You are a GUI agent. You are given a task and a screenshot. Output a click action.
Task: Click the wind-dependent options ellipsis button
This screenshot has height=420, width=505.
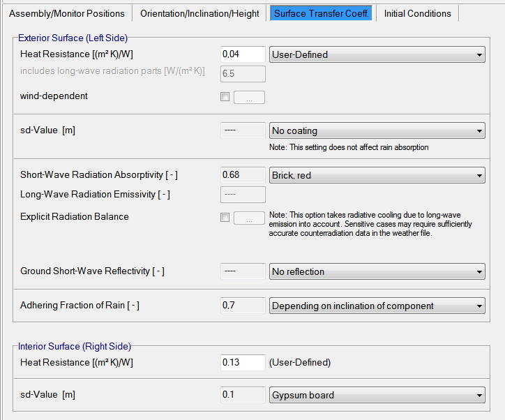tap(249, 98)
